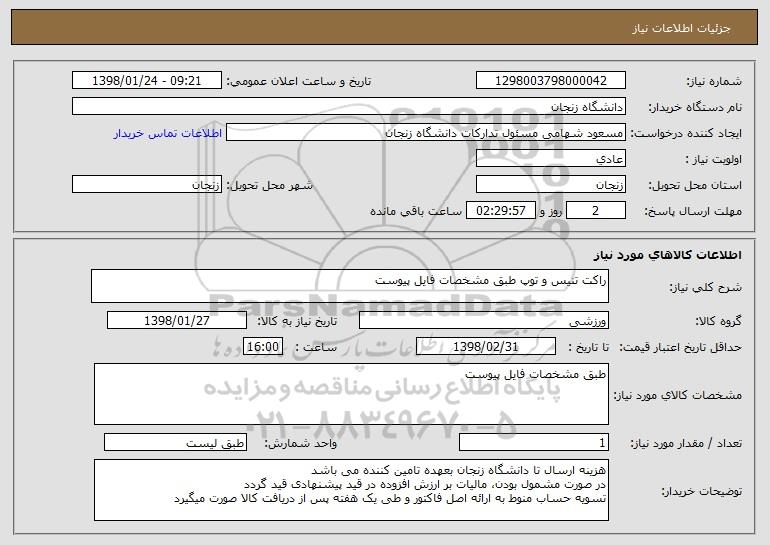Image resolution: width=770 pixels, height=545 pixels.
Task: Select the goods group field ورزشی
Action: click(484, 321)
